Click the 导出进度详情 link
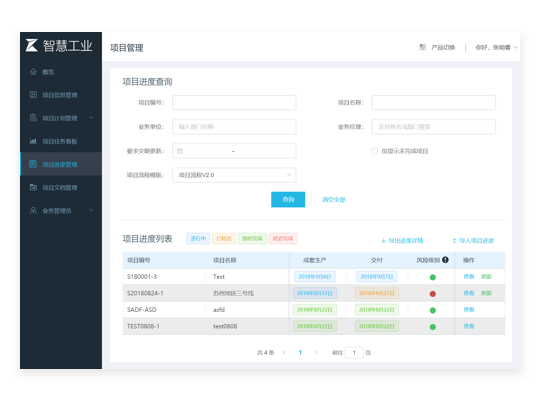This screenshot has height=400, width=540. pos(406,240)
